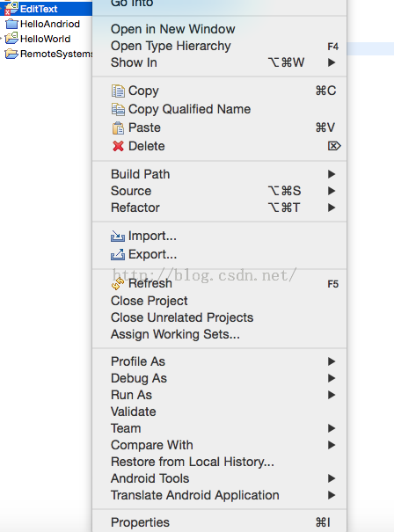Click the Paste clipboard icon
Screen dimensions: 394x532
click(118, 128)
